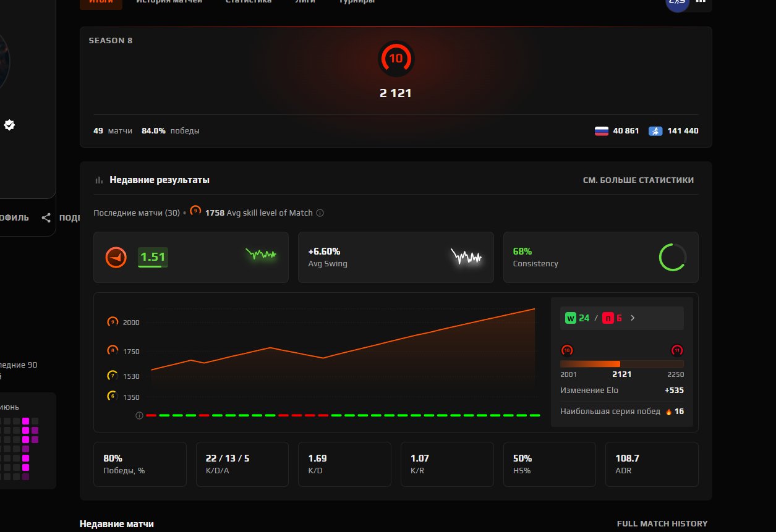Click the share icon in profile sidebar
The width and height of the screenshot is (776, 532).
(46, 217)
